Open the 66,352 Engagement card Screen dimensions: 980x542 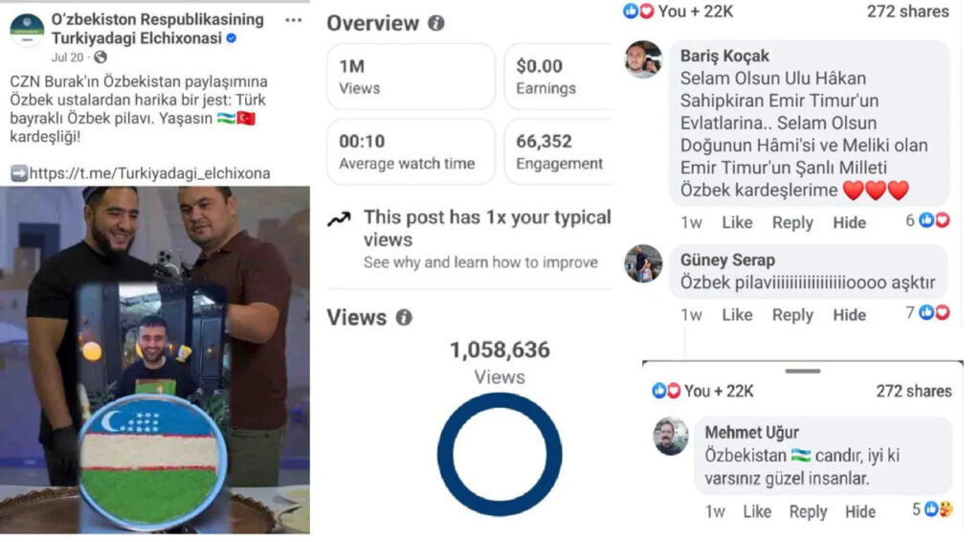click(x=559, y=152)
